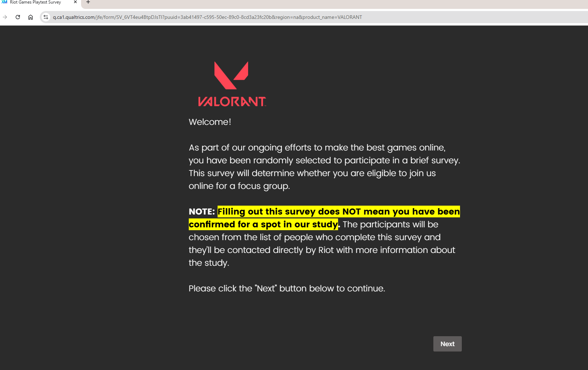Reload the survey page
Image resolution: width=588 pixels, height=370 pixels.
18,17
